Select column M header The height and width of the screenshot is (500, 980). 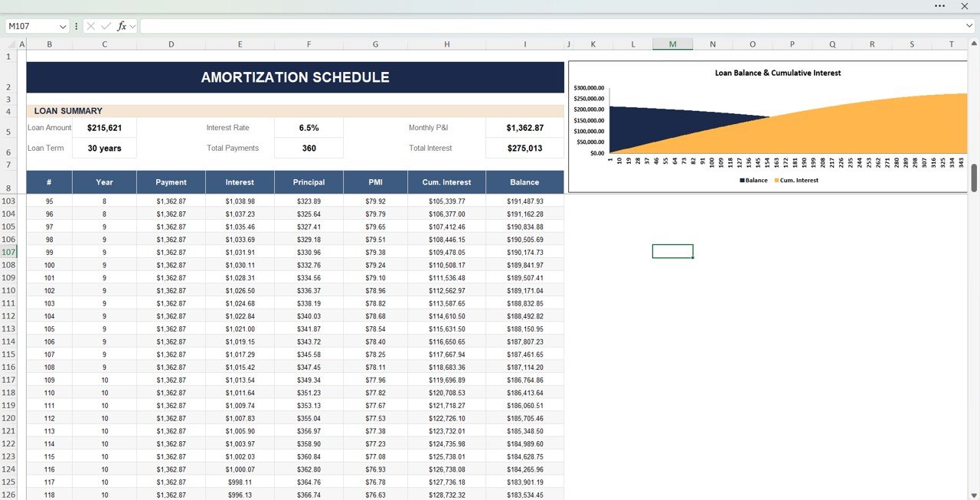(672, 44)
